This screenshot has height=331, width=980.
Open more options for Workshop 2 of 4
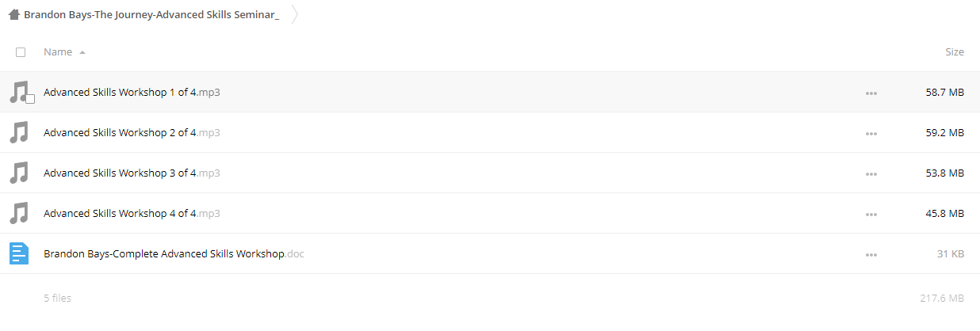[x=871, y=134]
